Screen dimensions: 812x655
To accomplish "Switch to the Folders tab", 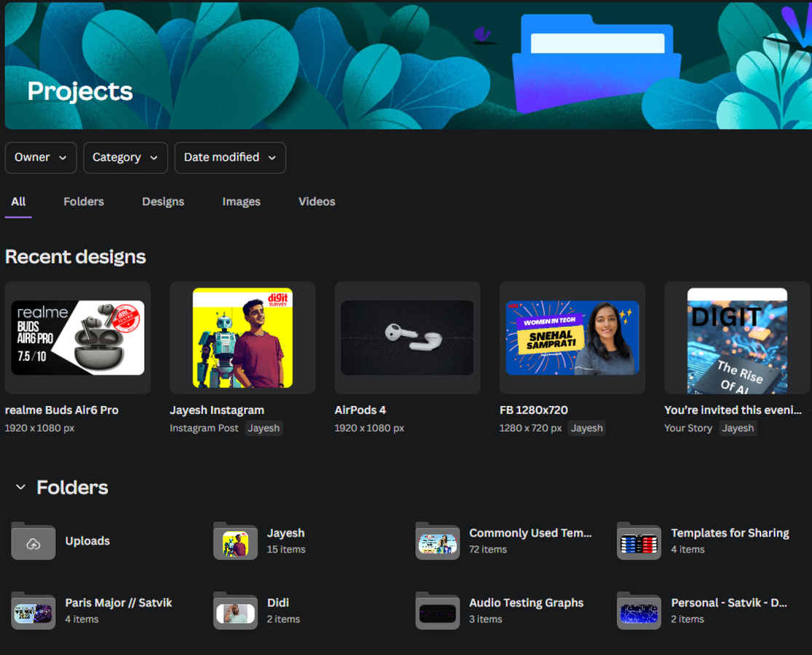I will point(84,202).
